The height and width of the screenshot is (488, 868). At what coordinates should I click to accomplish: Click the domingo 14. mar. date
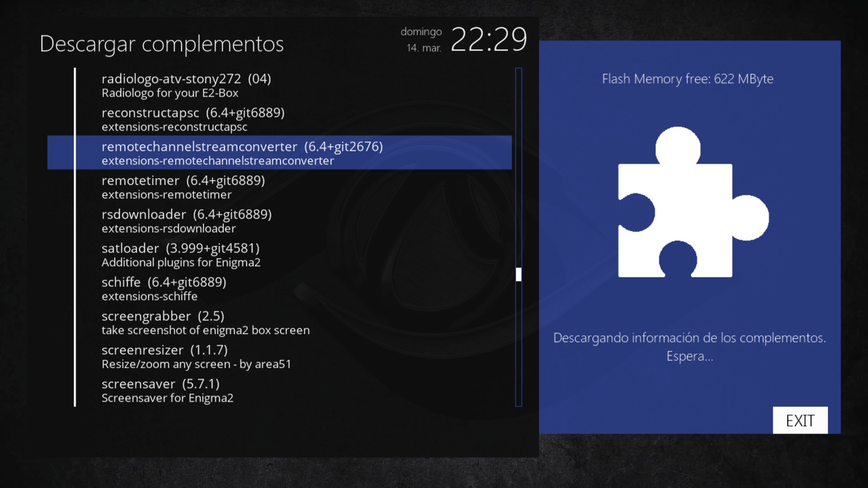(x=421, y=39)
